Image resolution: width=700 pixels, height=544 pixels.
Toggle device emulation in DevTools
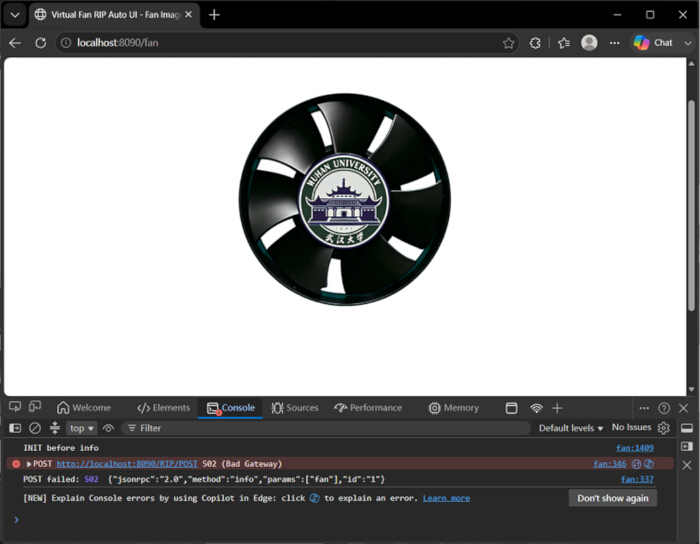click(x=35, y=407)
